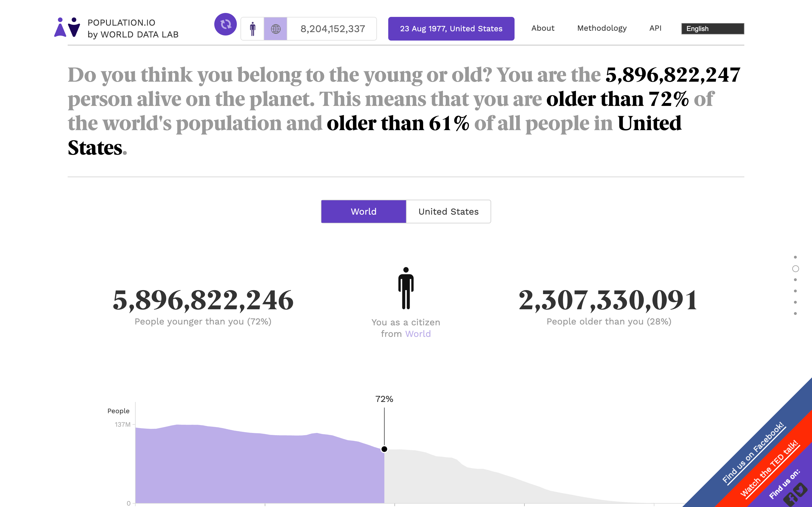Select the person icon in the counter selector
This screenshot has height=507, width=812.
[x=253, y=28]
